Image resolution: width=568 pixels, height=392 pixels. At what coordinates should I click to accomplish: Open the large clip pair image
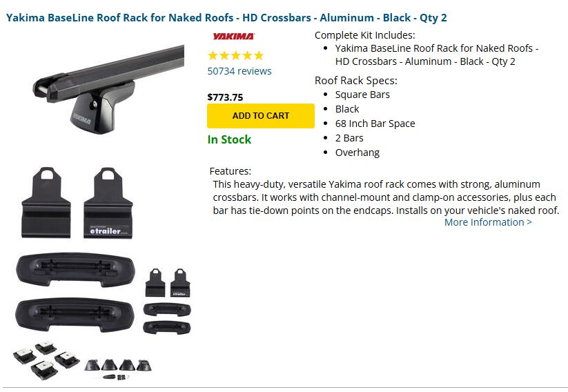point(77,203)
